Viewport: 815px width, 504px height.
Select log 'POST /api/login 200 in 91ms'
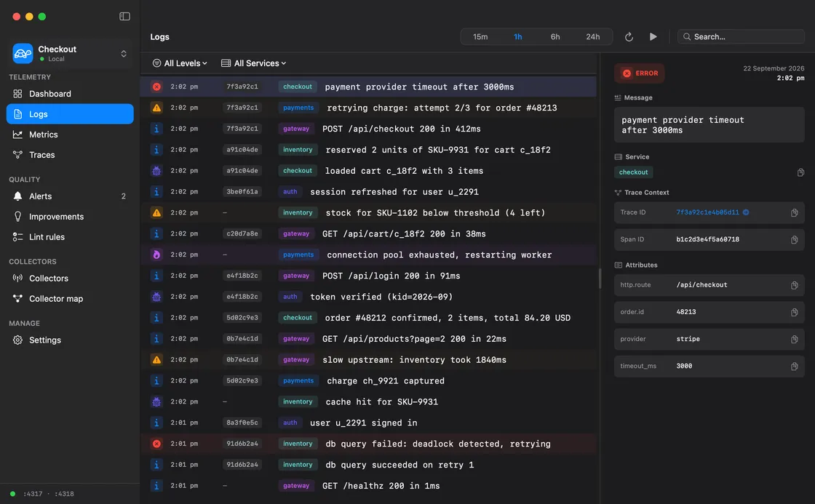pos(368,276)
